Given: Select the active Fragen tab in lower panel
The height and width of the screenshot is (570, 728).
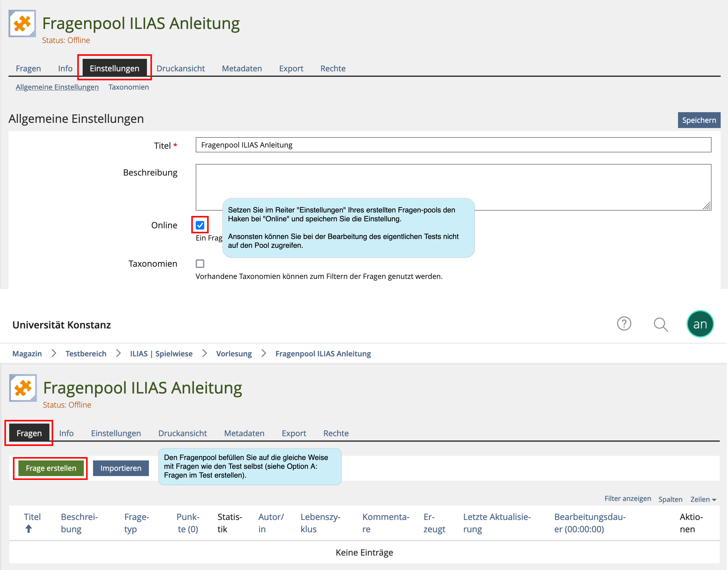Looking at the screenshot, I should [29, 433].
